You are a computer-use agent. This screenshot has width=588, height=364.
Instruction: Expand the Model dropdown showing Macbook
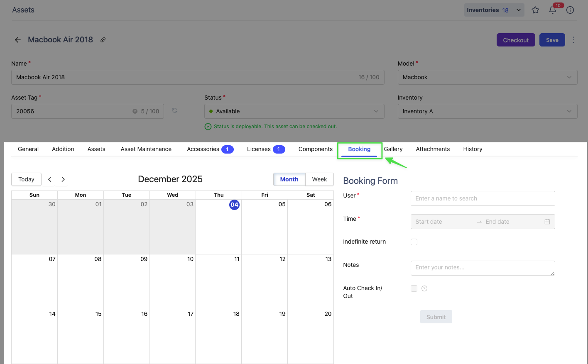click(487, 77)
